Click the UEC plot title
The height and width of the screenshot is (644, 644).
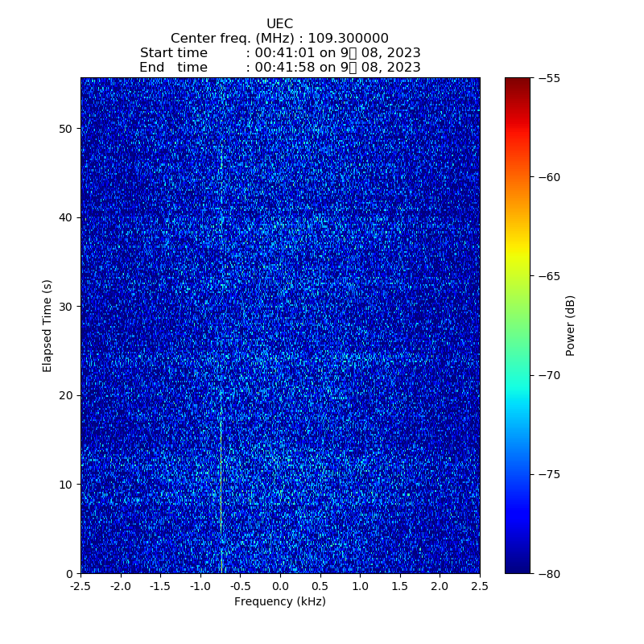pyautogui.click(x=279, y=24)
